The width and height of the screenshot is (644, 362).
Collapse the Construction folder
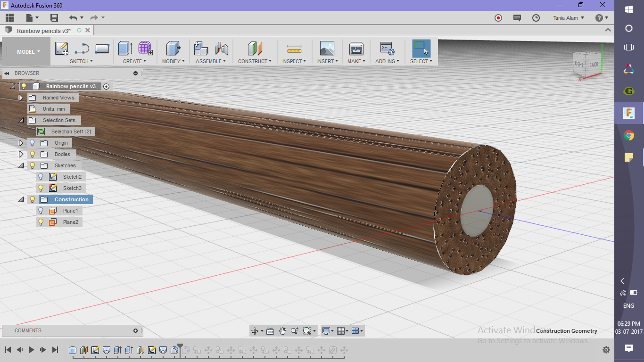(x=21, y=199)
